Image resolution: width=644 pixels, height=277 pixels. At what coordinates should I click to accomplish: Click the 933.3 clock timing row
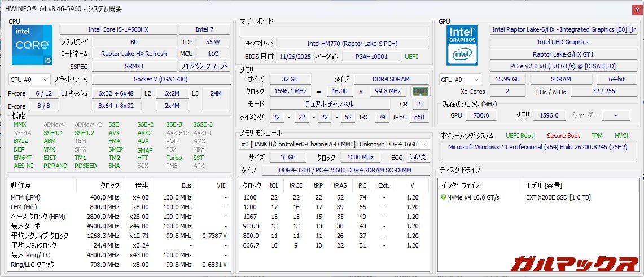click(334, 226)
